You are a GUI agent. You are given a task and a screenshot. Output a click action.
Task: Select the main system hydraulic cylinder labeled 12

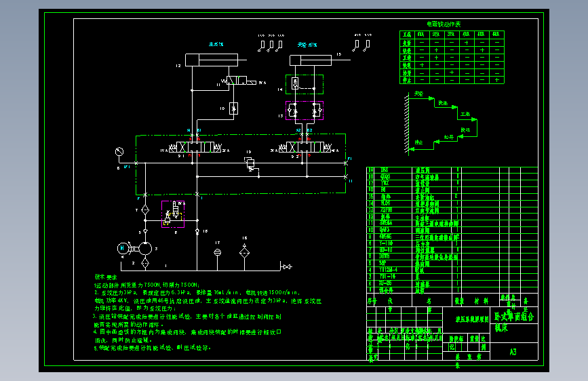[x=216, y=60]
